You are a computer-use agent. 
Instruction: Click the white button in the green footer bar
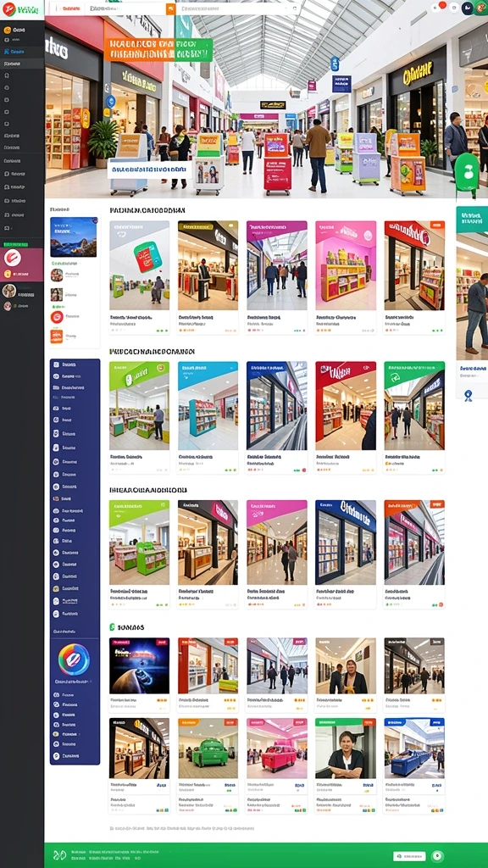coord(409,856)
